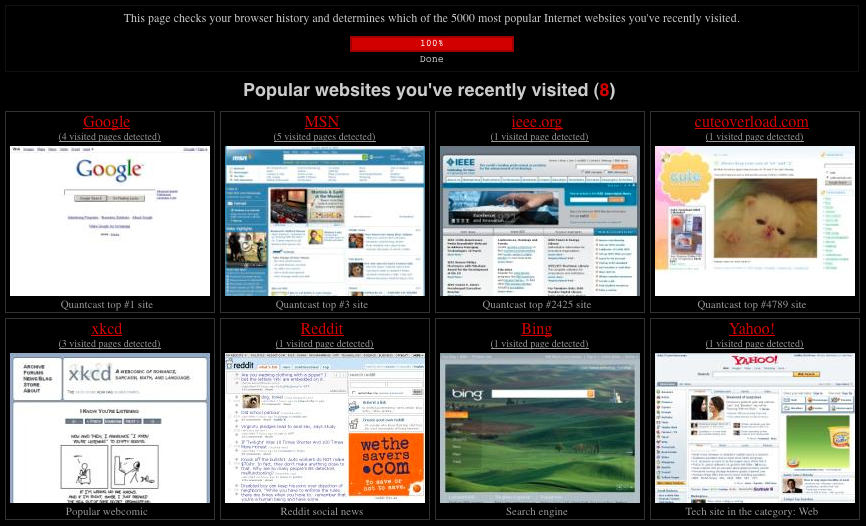Screen dimensions: 866x526
Task: Open the Yahoo! site link
Action: tap(752, 329)
